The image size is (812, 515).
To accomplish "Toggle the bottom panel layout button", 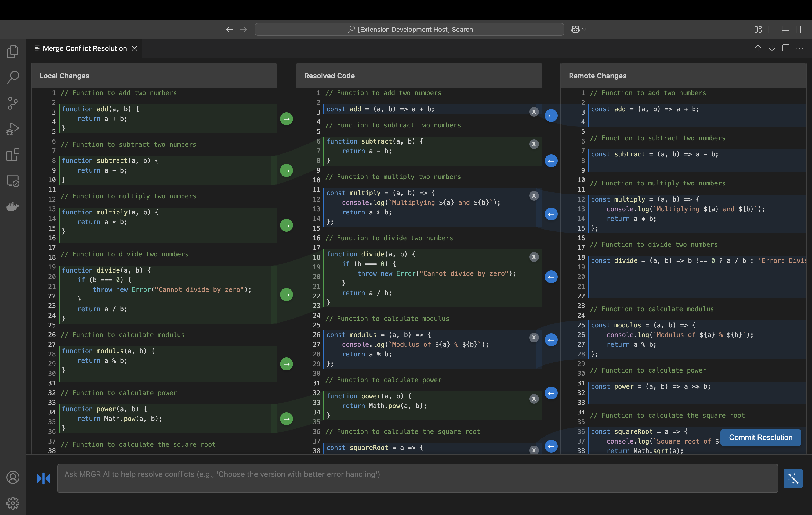I will click(785, 29).
